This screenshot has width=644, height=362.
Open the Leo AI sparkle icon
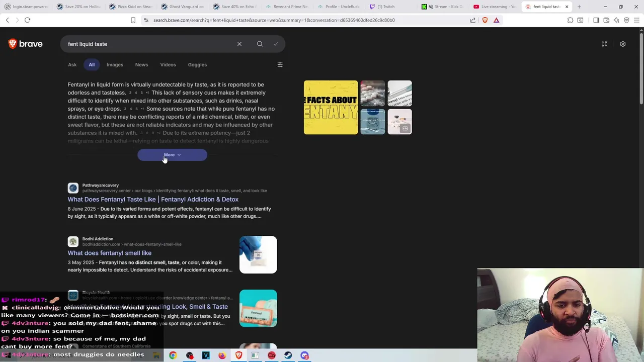[616, 20]
